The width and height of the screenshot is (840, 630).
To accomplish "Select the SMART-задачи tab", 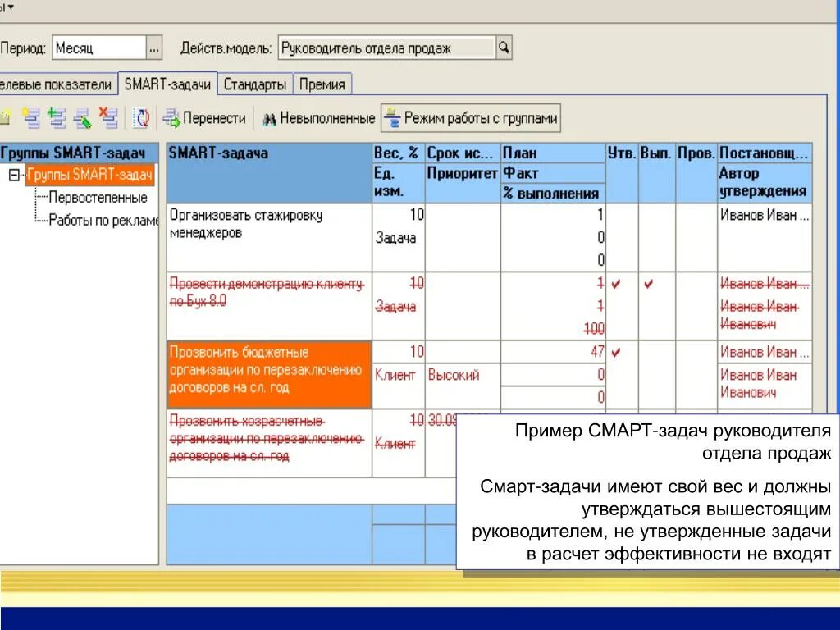I will tap(167, 84).
